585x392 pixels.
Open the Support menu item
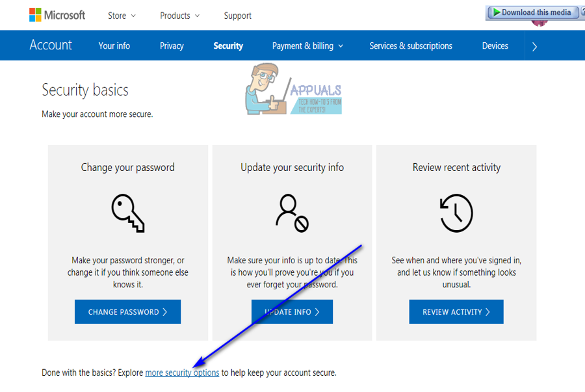pos(237,16)
